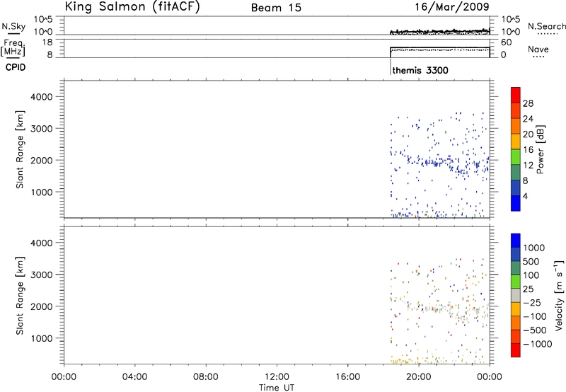The image size is (566, 392).
Task: Click the "Power [dB]" color bar title
Action: click(541, 149)
